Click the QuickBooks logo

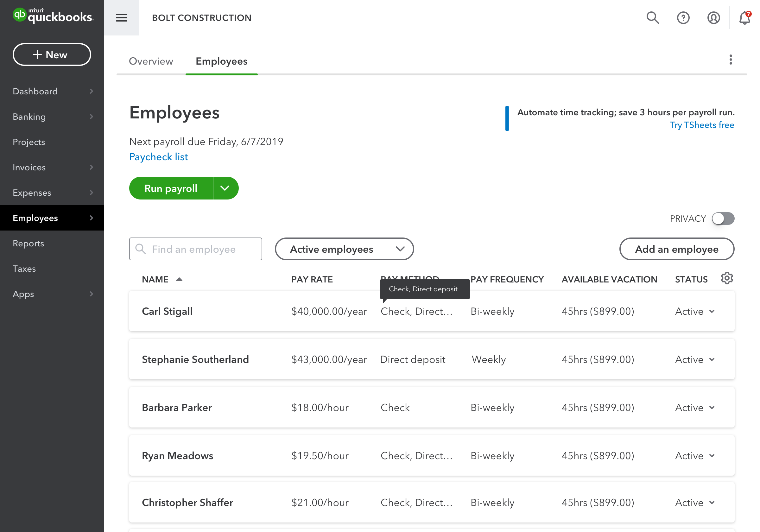pyautogui.click(x=53, y=16)
